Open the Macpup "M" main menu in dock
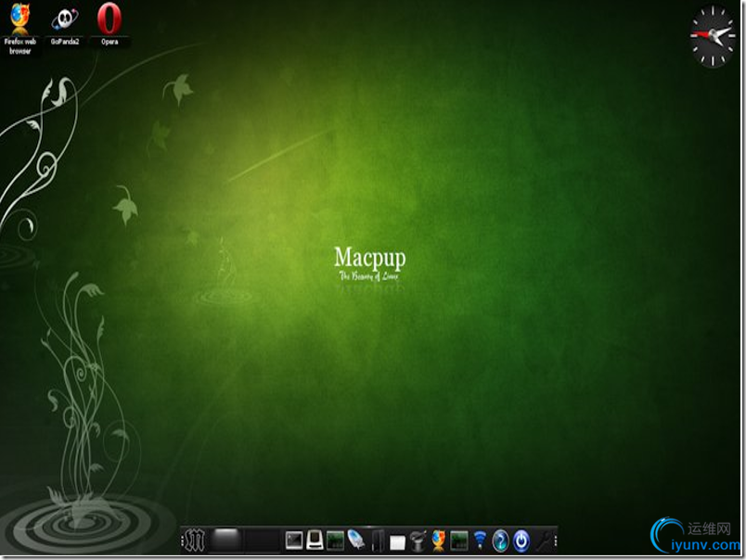This screenshot has height=560, width=746. (194, 541)
